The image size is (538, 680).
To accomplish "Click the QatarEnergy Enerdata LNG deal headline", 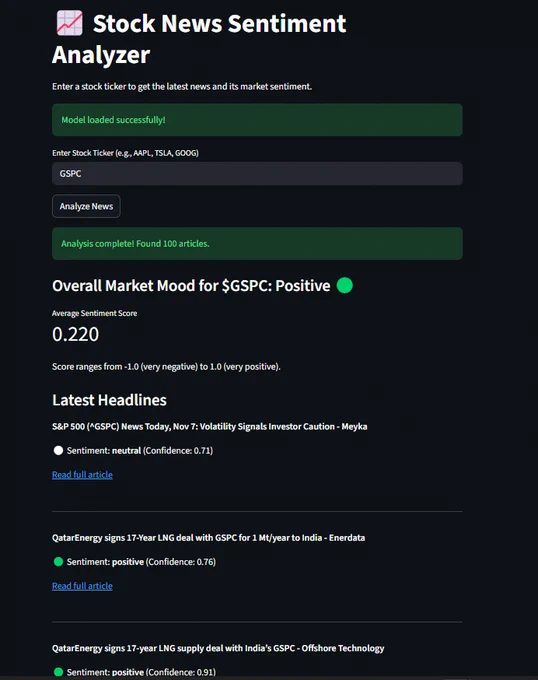I will [x=209, y=538].
